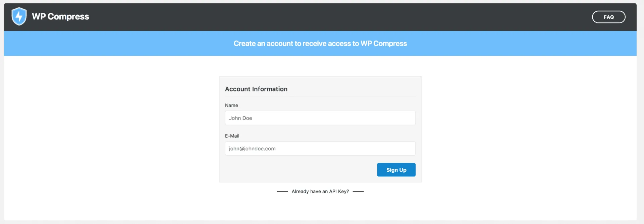644x224 pixels.
Task: Click dash line left of API Key text
Action: click(282, 192)
